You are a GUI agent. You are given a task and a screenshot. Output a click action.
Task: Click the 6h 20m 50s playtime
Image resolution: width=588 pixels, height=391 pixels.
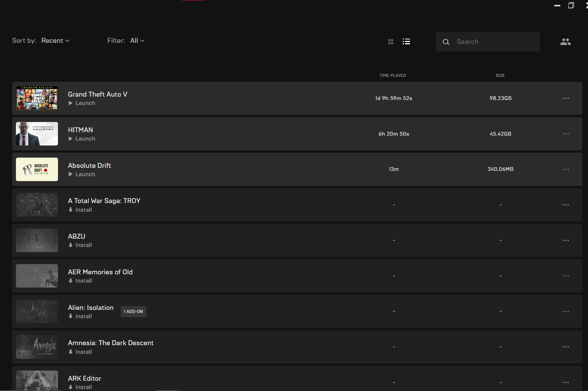coord(394,134)
